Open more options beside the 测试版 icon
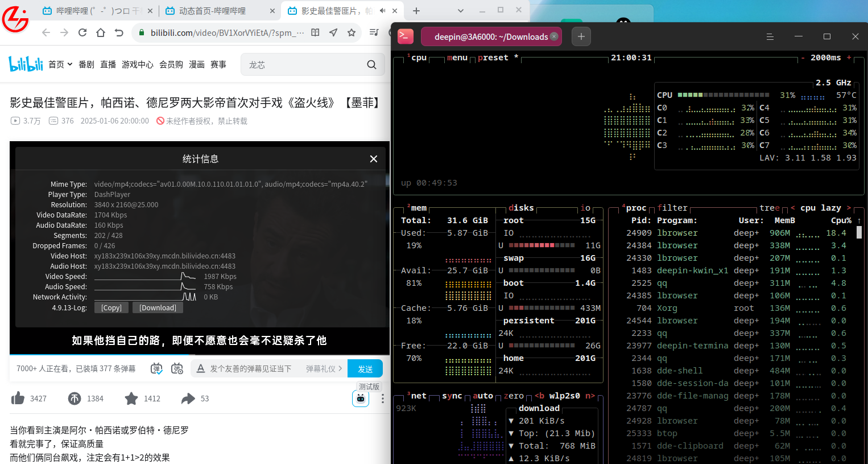This screenshot has width=868, height=464. pyautogui.click(x=383, y=399)
